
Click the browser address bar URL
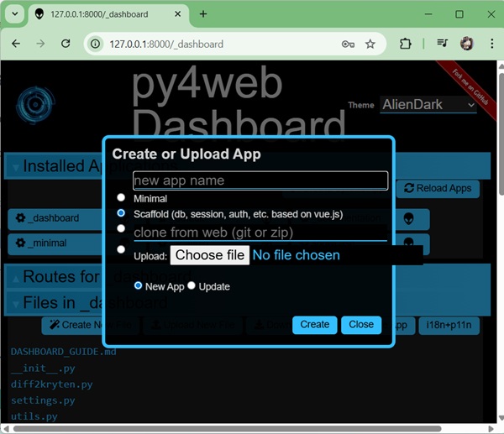click(x=166, y=44)
